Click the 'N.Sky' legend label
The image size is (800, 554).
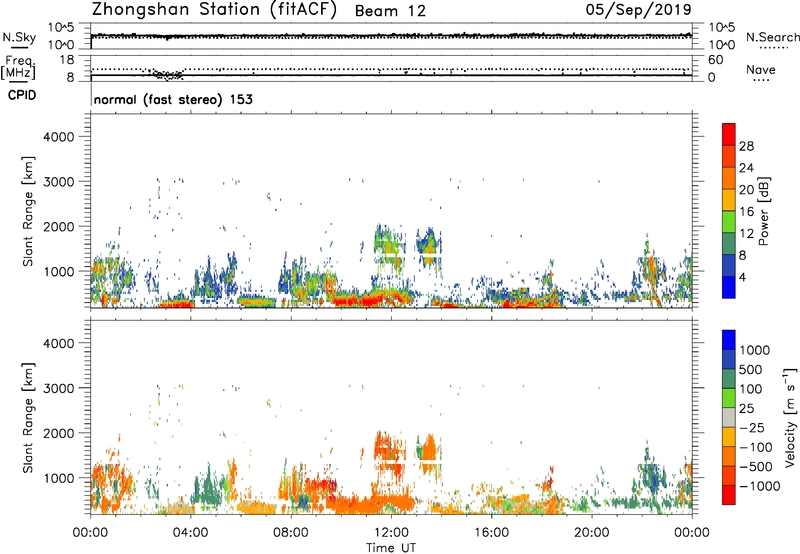[x=19, y=37]
